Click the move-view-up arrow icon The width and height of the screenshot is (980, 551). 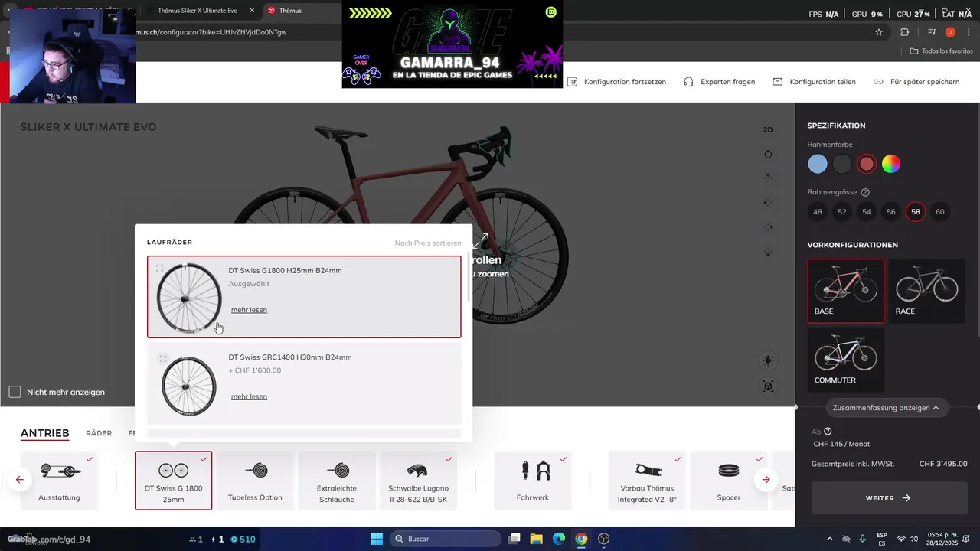pyautogui.click(x=768, y=178)
